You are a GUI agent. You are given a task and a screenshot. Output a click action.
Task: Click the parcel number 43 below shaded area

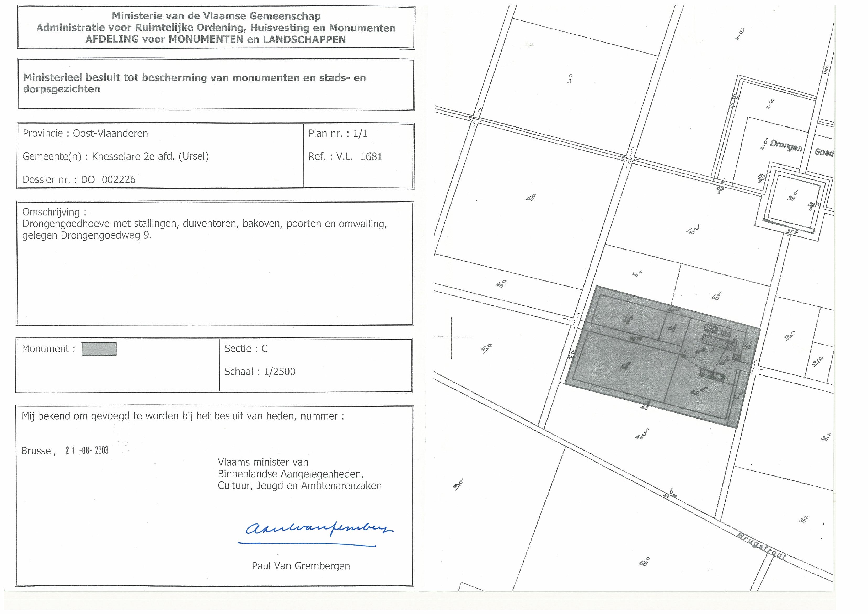[x=645, y=408]
